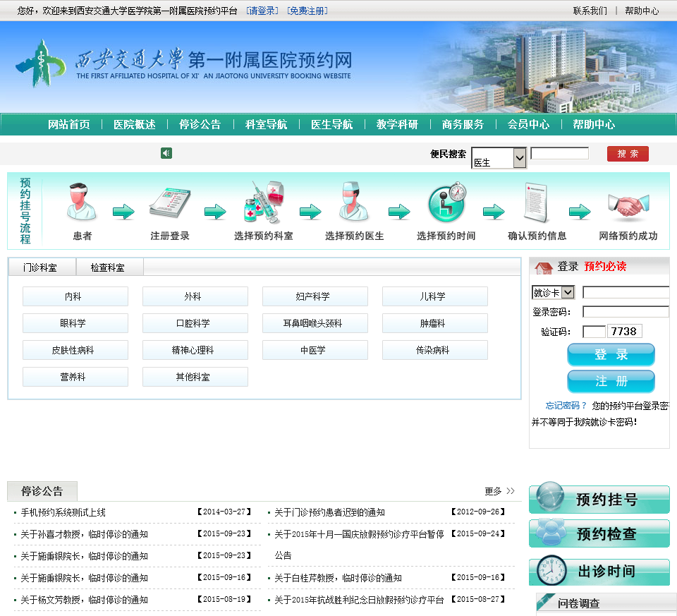Click the clock icon on 出诊时间 banner
Image resolution: width=677 pixels, height=616 pixels.
tap(551, 571)
